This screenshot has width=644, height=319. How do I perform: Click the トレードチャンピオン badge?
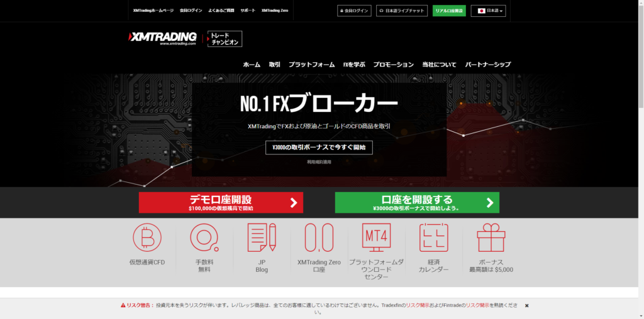coord(225,39)
